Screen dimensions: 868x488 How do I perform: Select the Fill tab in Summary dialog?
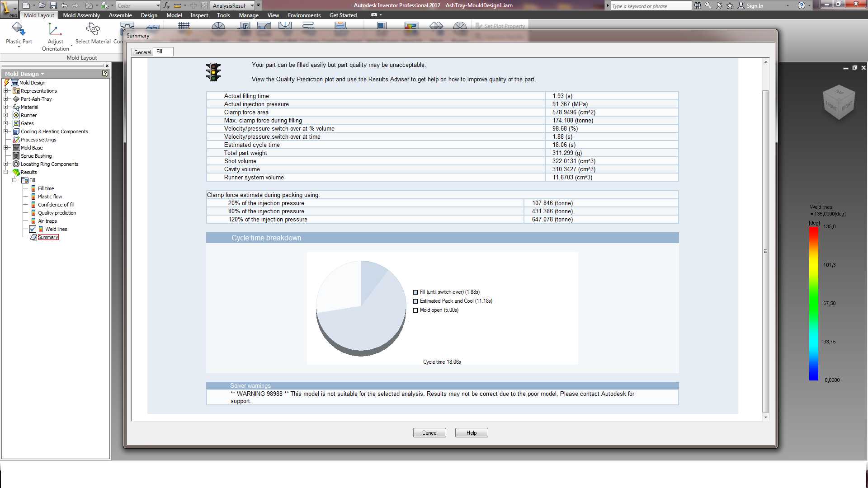(163, 52)
